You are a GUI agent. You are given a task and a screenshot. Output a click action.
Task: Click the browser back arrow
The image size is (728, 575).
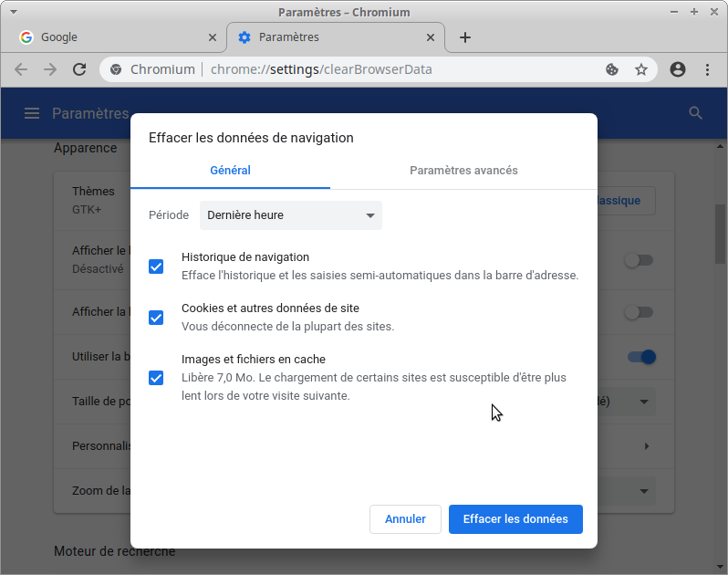21,69
